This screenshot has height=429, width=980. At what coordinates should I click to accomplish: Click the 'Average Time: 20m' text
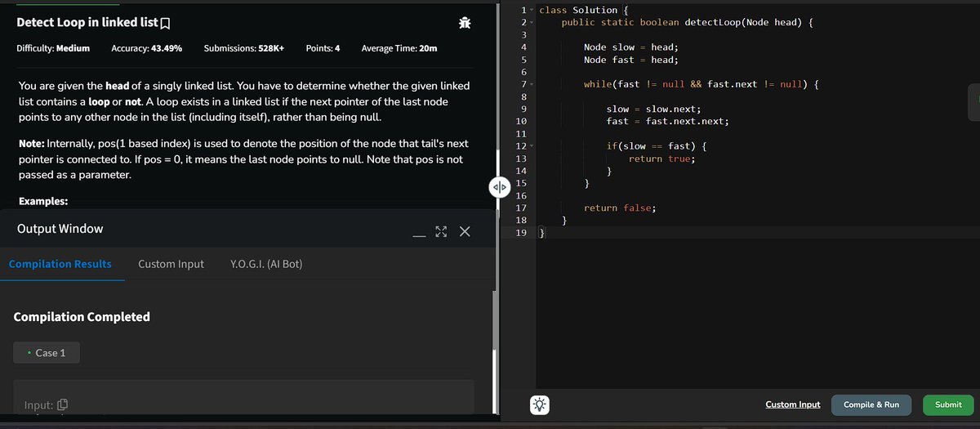point(399,48)
